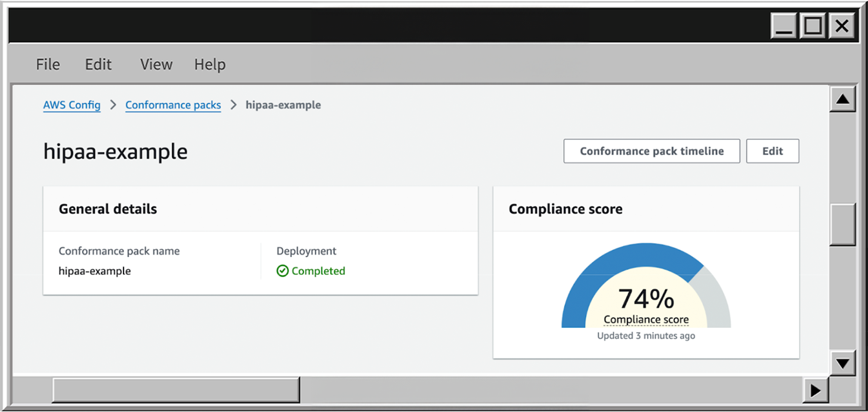Maximize the window
This screenshot has width=868, height=412.
click(x=813, y=26)
